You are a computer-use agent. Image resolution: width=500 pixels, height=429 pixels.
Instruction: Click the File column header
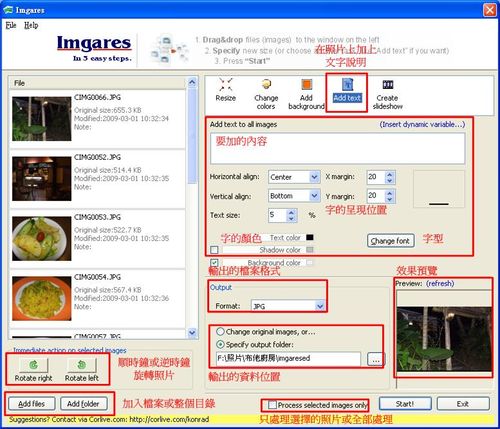click(x=98, y=83)
